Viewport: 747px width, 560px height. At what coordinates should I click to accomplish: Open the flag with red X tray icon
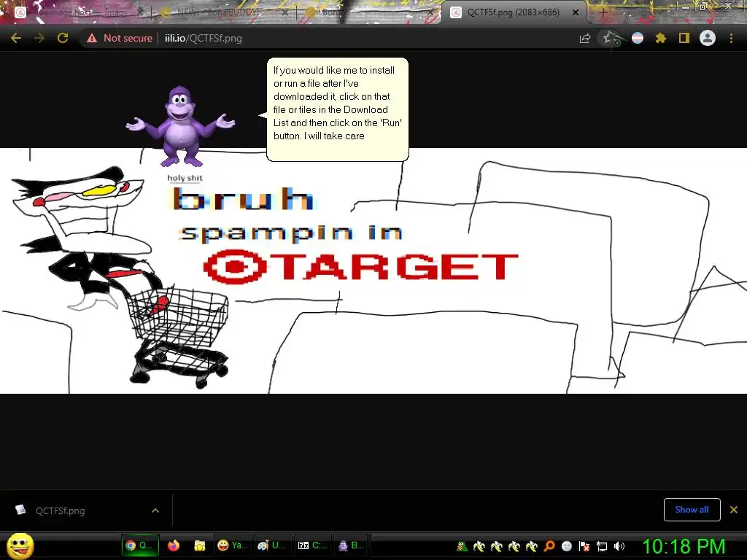point(584,546)
